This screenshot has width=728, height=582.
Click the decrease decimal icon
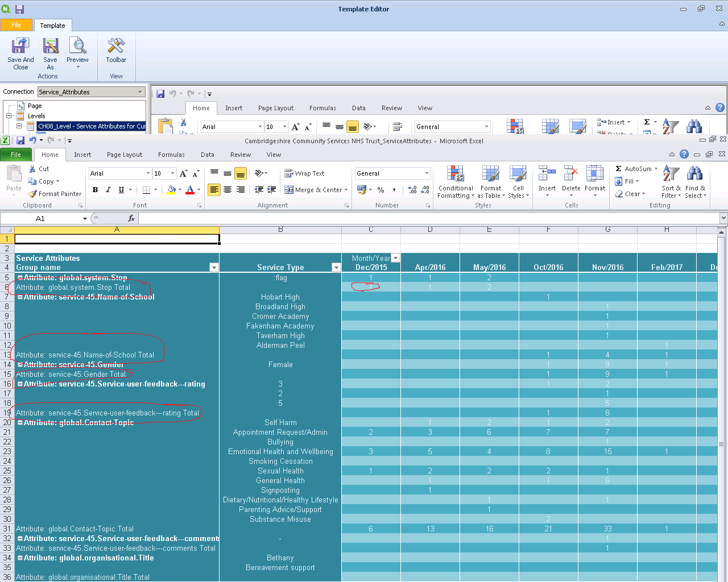(425, 190)
